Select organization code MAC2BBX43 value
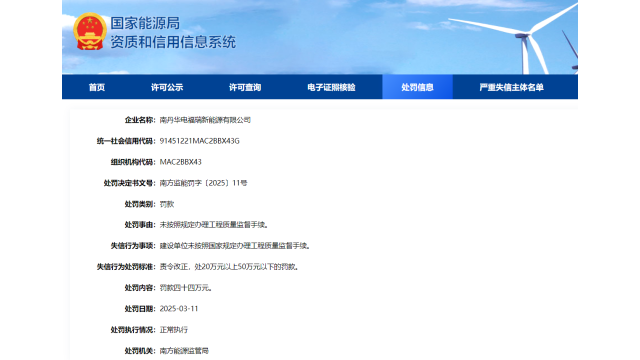 pyautogui.click(x=180, y=162)
